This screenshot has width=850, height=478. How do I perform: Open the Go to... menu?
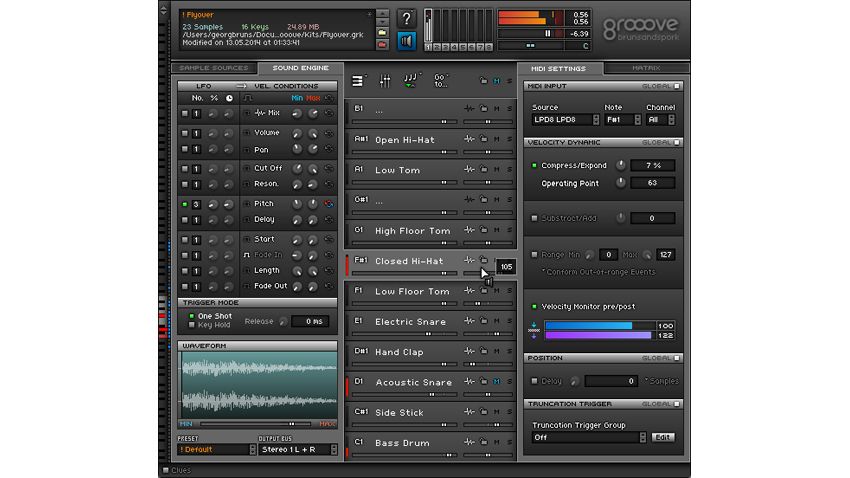click(441, 81)
